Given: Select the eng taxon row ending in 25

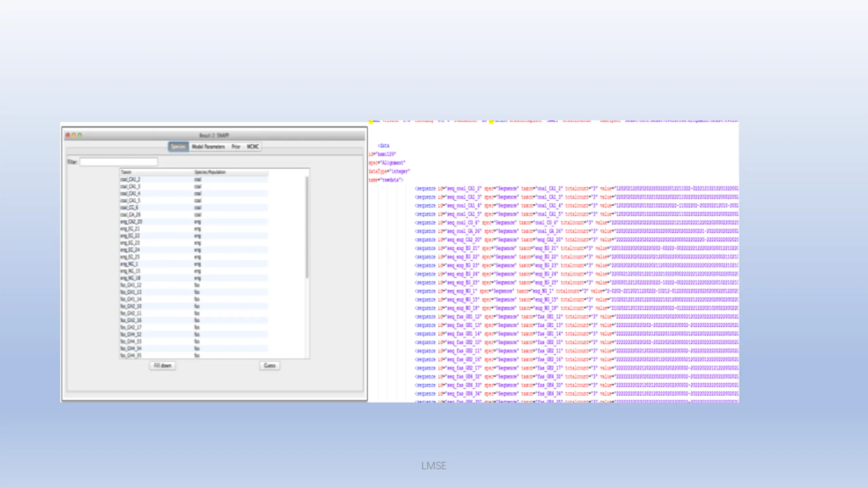Looking at the screenshot, I should point(194,257).
